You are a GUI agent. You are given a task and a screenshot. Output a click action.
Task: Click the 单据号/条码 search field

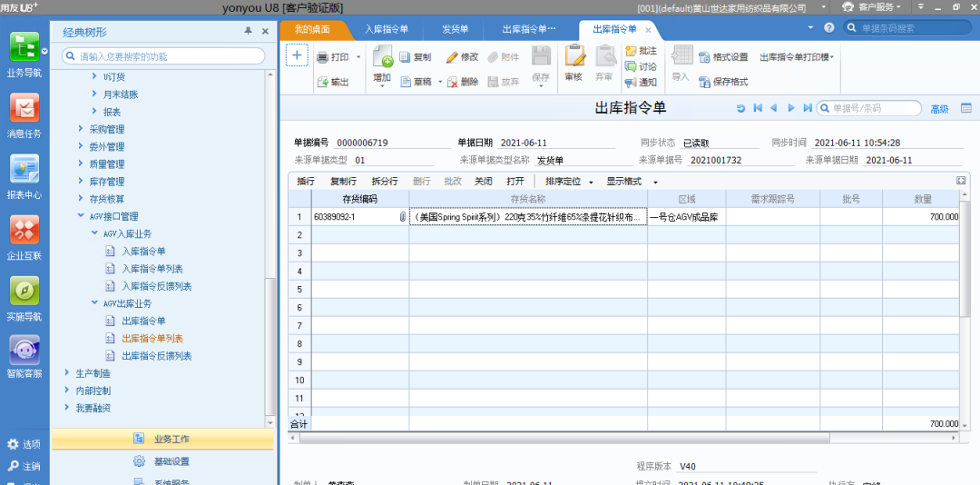(868, 108)
